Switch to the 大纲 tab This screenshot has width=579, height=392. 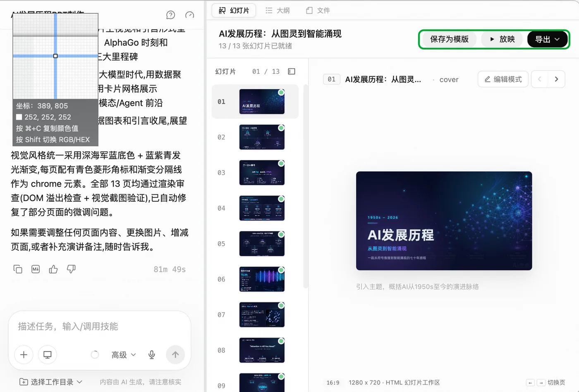(278, 10)
